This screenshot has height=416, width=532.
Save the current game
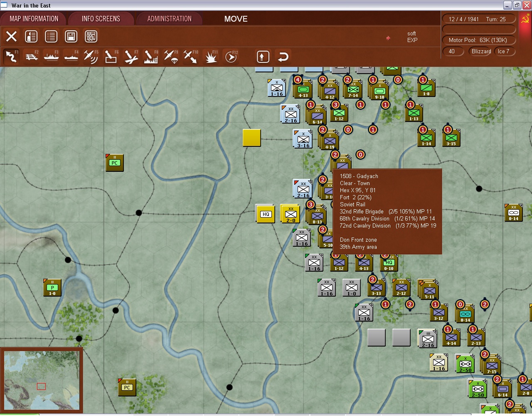pos(71,36)
